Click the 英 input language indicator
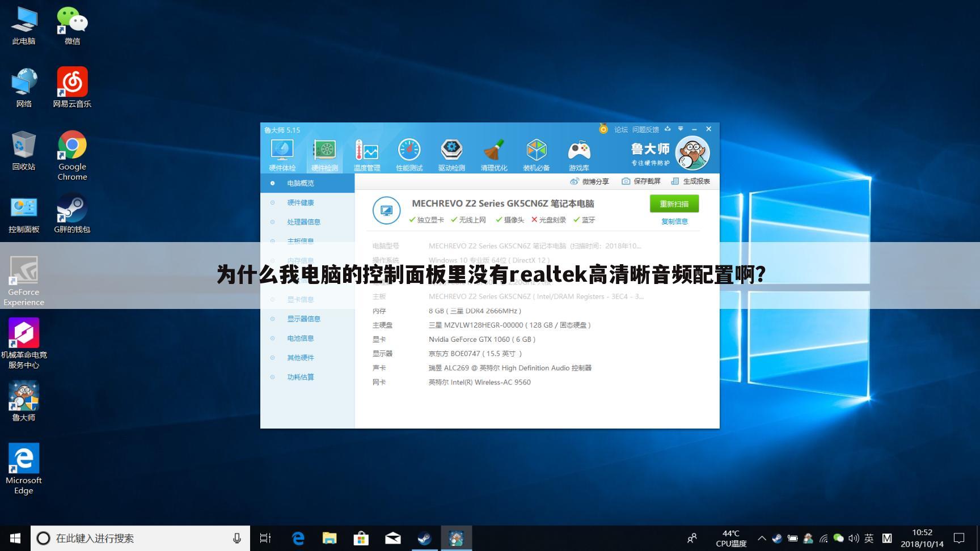Viewport: 980px width, 551px height. tap(869, 538)
